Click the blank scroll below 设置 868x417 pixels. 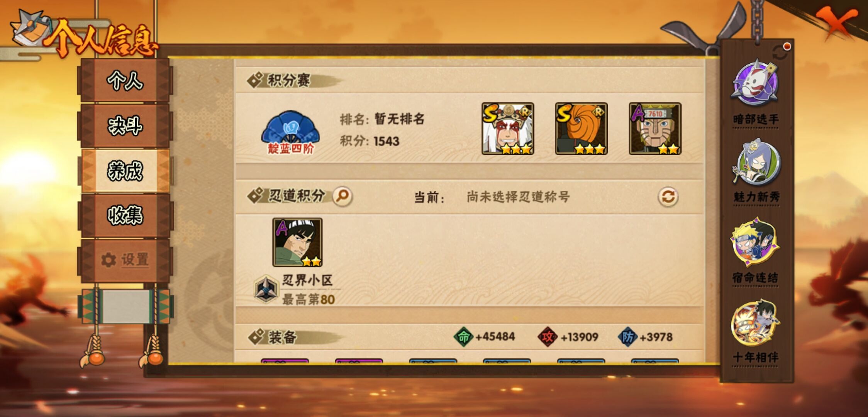tap(125, 307)
